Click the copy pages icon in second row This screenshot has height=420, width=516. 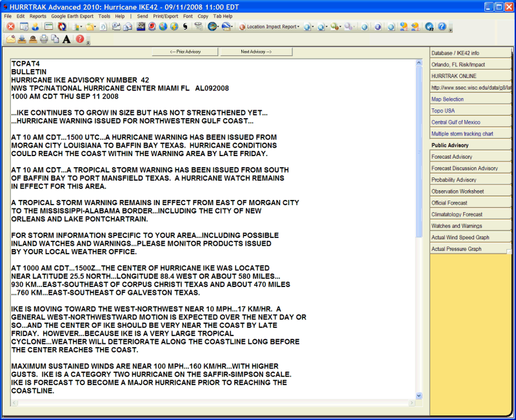55,39
